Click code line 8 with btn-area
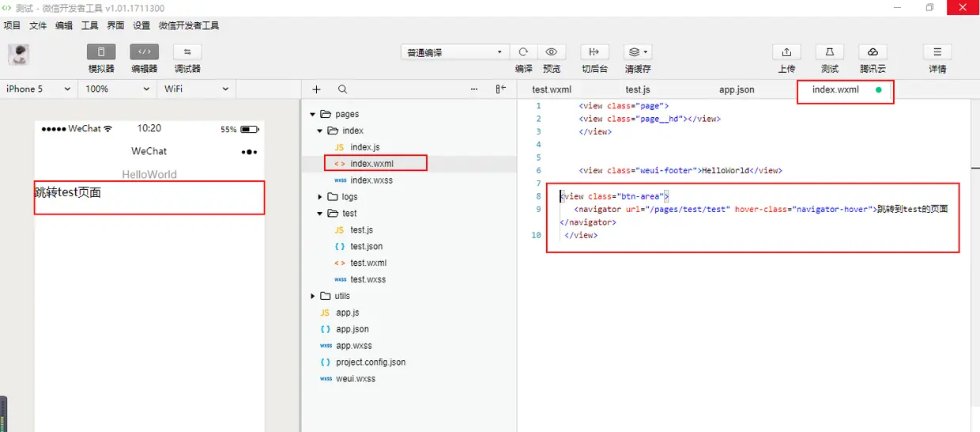 click(615, 196)
